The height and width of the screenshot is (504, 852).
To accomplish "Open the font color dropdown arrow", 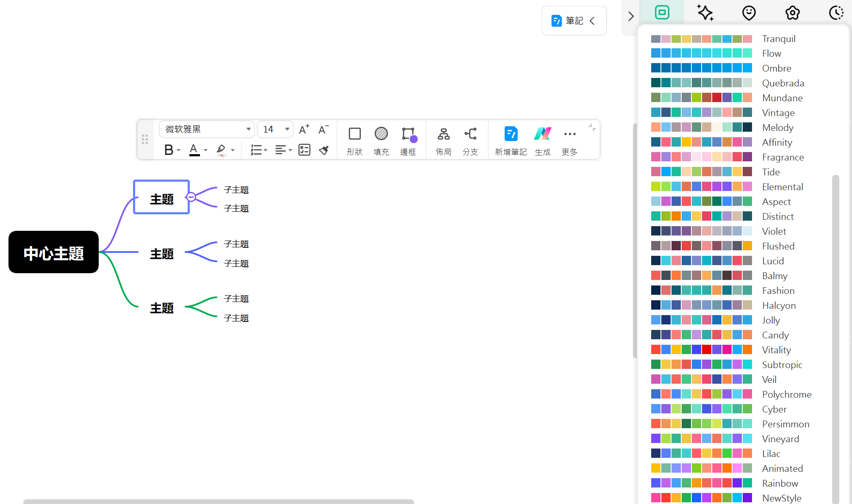I will tap(206, 150).
